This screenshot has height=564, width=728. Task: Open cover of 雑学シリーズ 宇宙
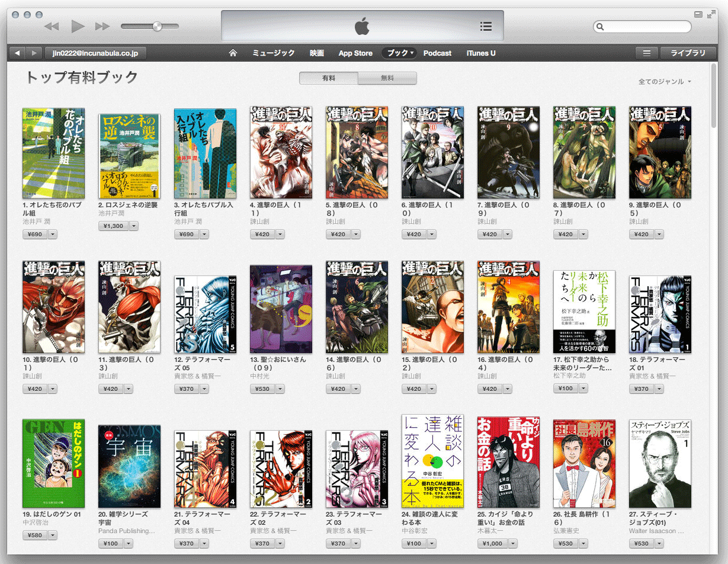point(129,466)
